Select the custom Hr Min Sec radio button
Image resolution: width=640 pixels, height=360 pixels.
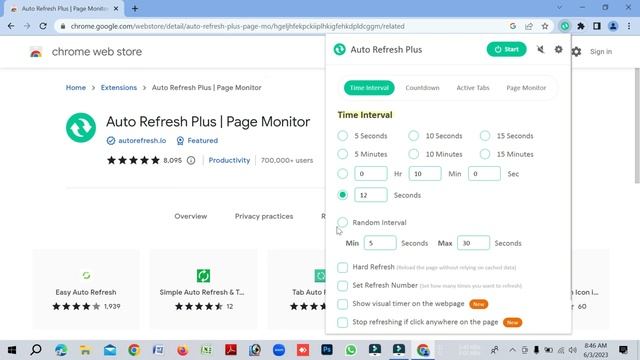(x=342, y=173)
